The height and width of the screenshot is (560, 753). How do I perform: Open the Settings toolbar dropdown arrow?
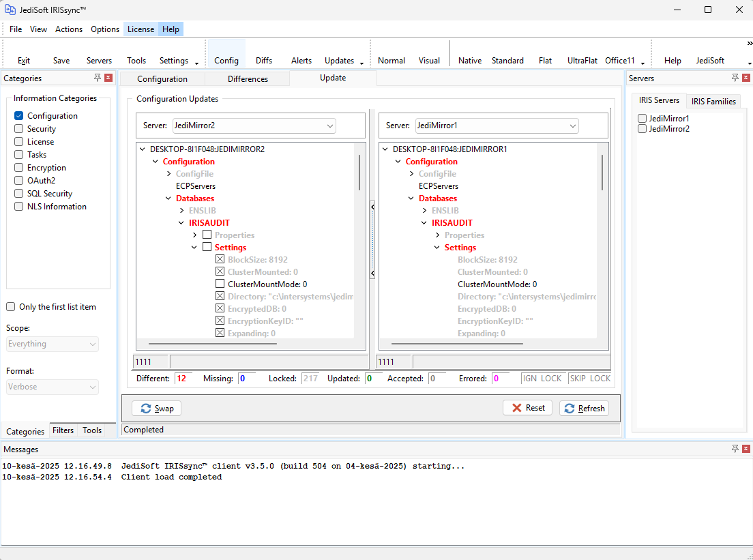196,63
